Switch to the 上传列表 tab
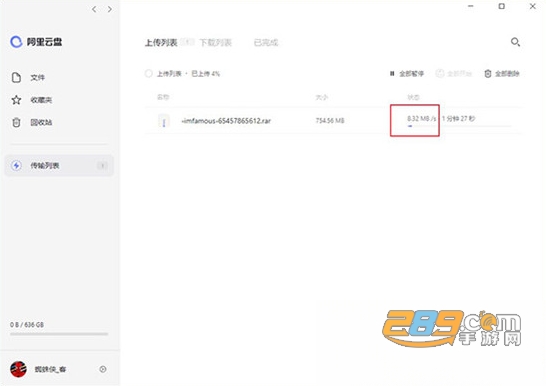The width and height of the screenshot is (546, 386). click(x=161, y=42)
